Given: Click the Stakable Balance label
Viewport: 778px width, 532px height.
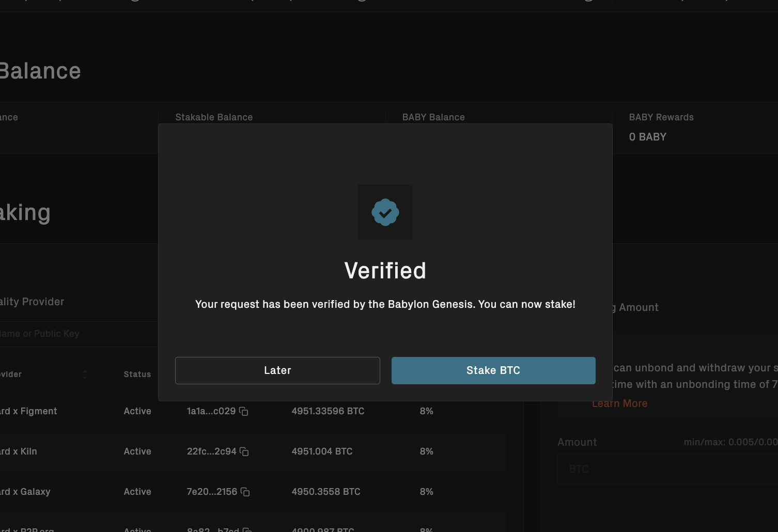Looking at the screenshot, I should [x=214, y=117].
